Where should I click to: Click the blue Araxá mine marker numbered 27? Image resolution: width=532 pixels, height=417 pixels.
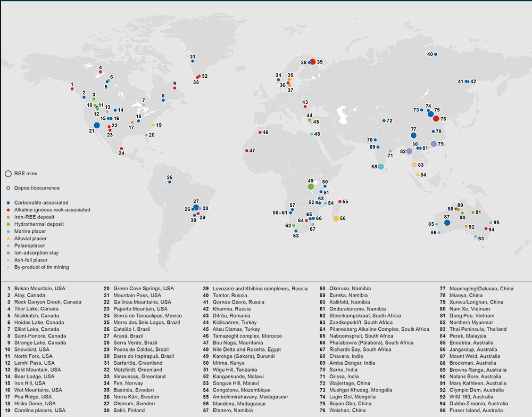tap(196, 208)
